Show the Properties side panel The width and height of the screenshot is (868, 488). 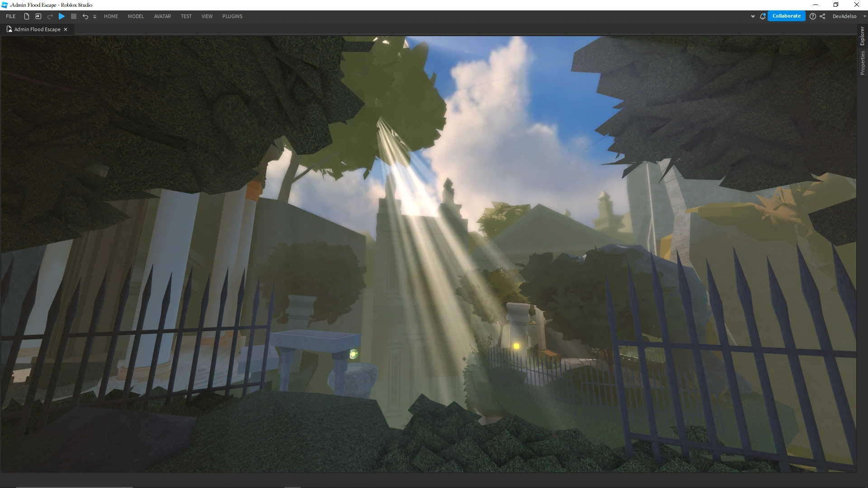[x=863, y=63]
